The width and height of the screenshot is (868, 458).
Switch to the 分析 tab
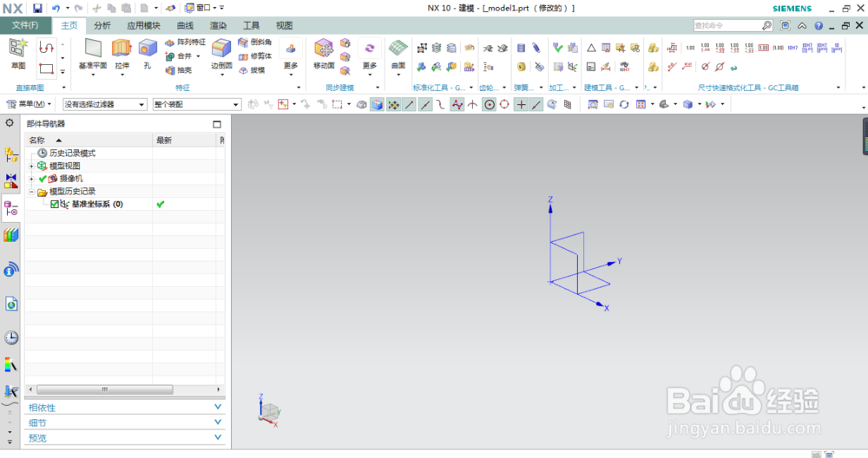pyautogui.click(x=102, y=25)
